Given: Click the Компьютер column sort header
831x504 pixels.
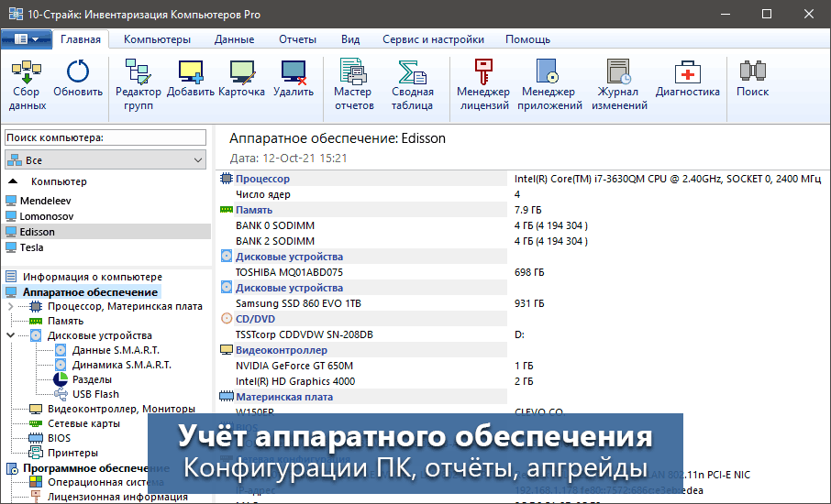Looking at the screenshot, I should coord(59,181).
